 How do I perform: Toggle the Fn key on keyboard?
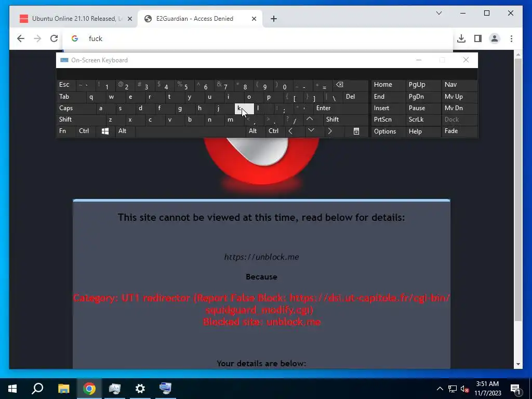pos(66,131)
